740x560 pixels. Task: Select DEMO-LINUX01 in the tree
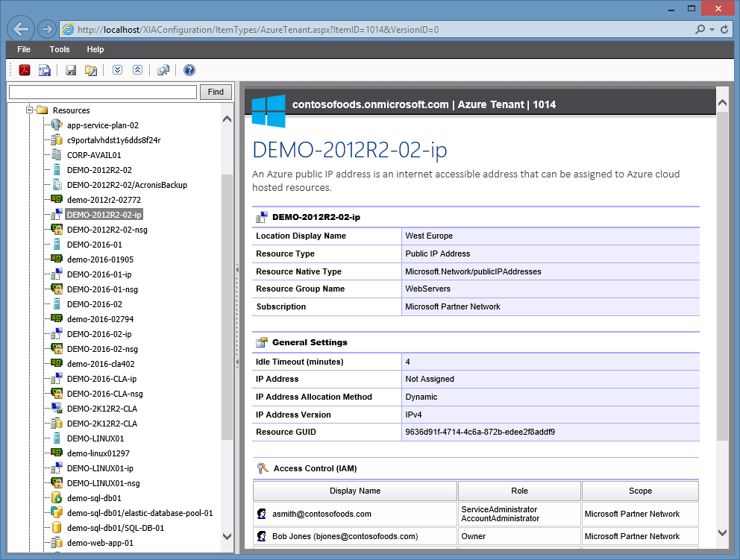click(95, 438)
